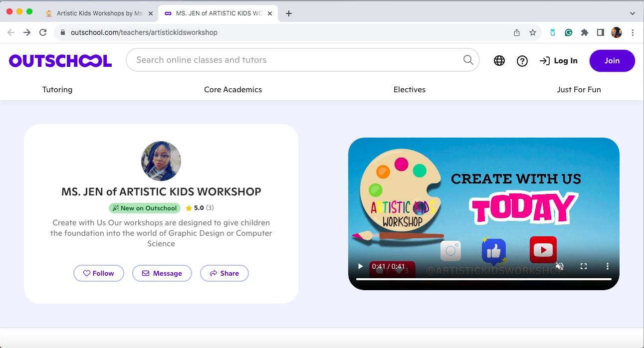Open the extensions puzzle icon
644x348 pixels.
[585, 32]
